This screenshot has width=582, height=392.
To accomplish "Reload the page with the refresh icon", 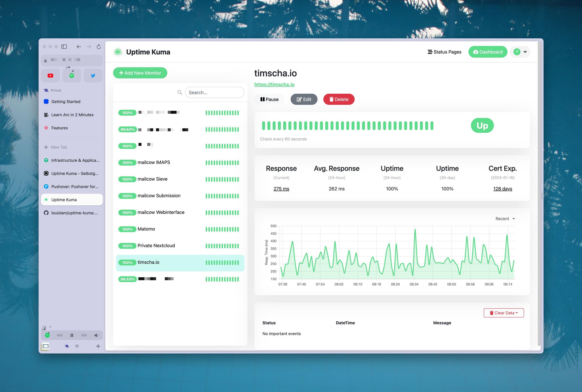I will pyautogui.click(x=99, y=47).
